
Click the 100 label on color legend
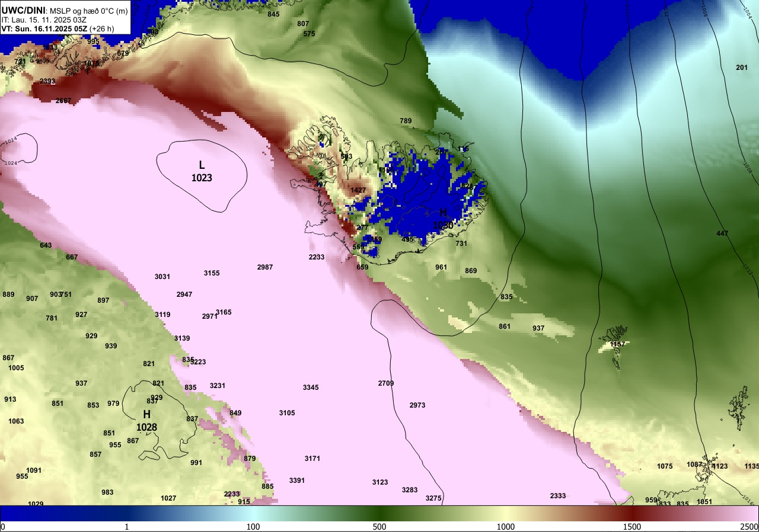(253, 527)
